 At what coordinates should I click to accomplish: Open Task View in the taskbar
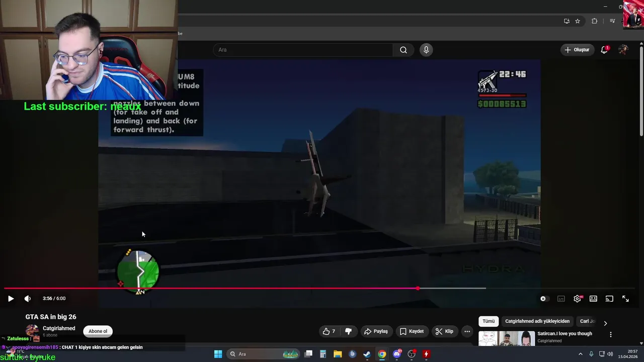click(x=308, y=354)
